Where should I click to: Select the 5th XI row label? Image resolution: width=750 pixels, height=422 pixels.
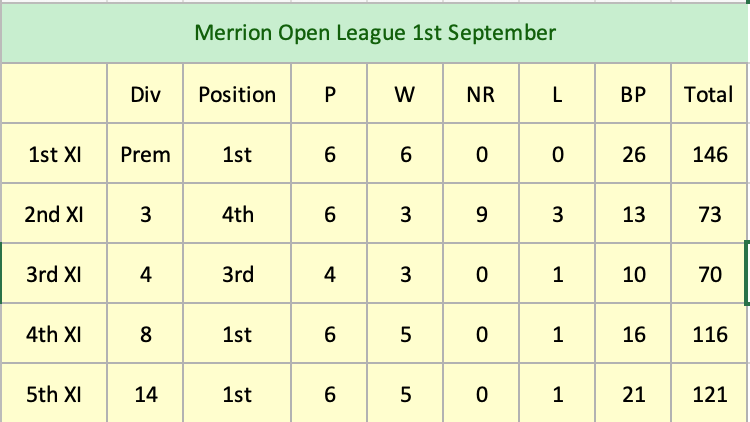[x=55, y=394]
